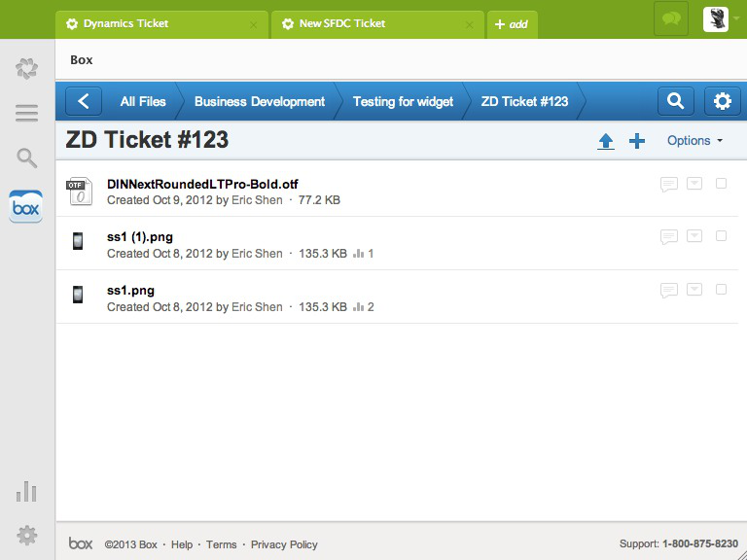Click the sidebar search magnifier icon
The height and width of the screenshot is (560, 747).
26,158
